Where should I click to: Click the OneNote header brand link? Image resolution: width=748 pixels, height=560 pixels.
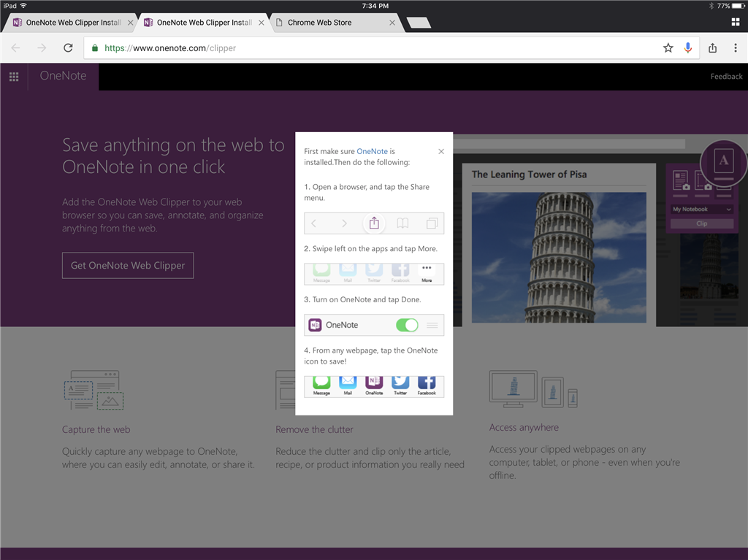(63, 76)
